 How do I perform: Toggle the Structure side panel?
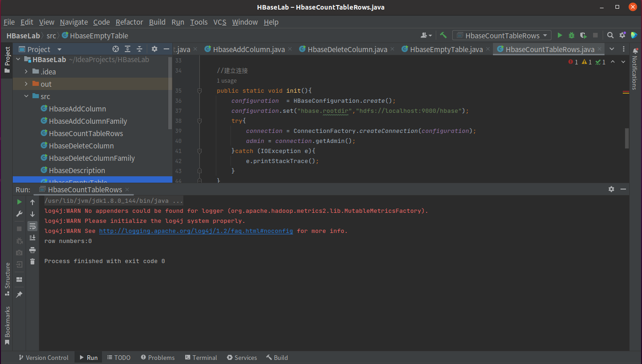click(x=7, y=280)
